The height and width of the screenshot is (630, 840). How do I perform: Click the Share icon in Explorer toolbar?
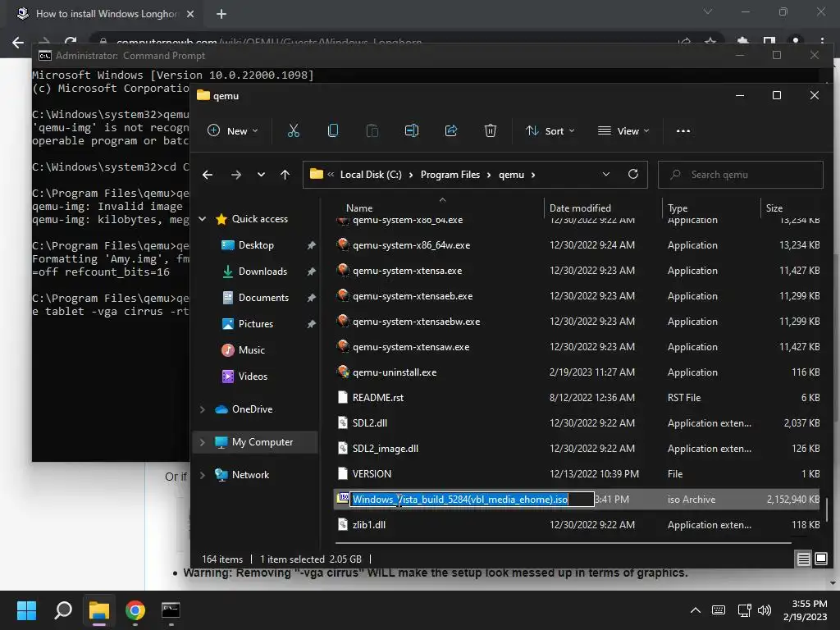coord(451,130)
